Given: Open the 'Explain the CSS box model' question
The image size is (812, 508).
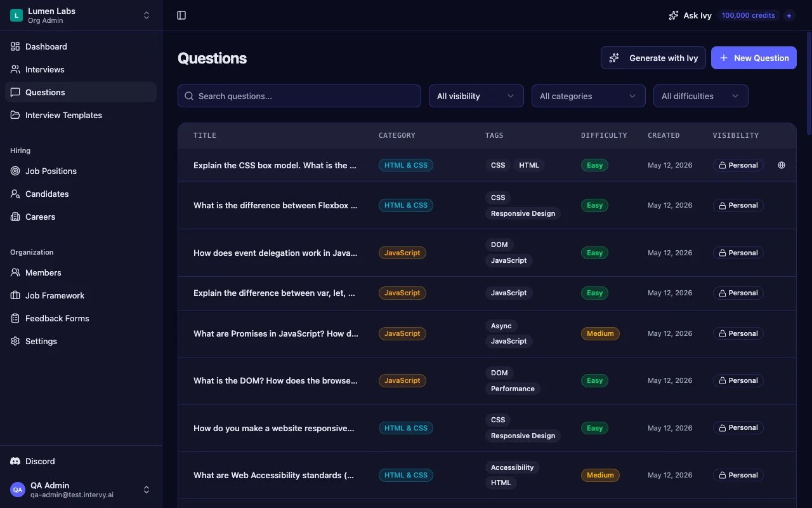Looking at the screenshot, I should tap(275, 165).
